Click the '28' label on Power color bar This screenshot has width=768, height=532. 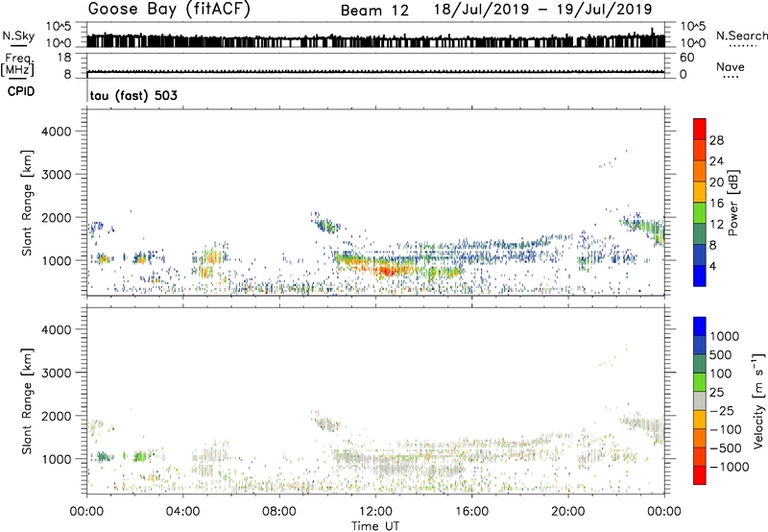click(716, 140)
